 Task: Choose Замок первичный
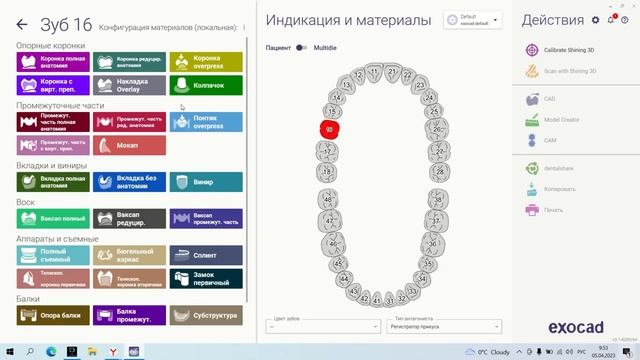[206, 279]
